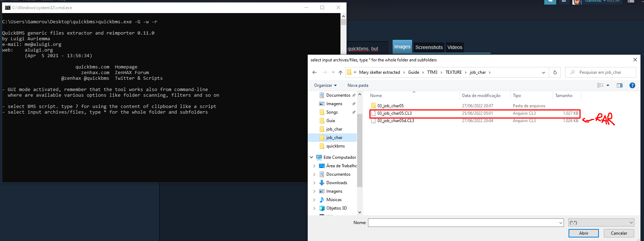644x241 pixels.
Task: Open quickbms folder in sidebar
Action: click(x=335, y=146)
